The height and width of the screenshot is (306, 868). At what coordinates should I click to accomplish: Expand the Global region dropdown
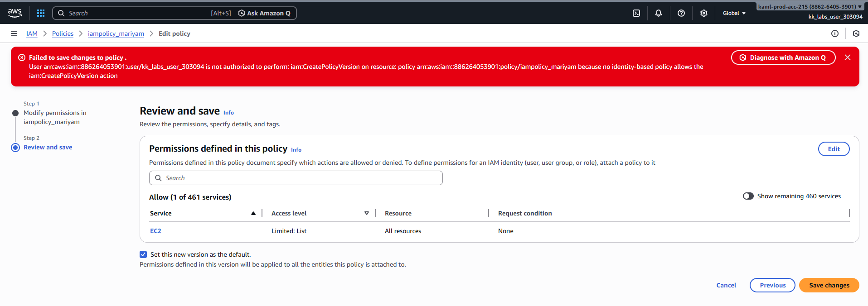734,13
